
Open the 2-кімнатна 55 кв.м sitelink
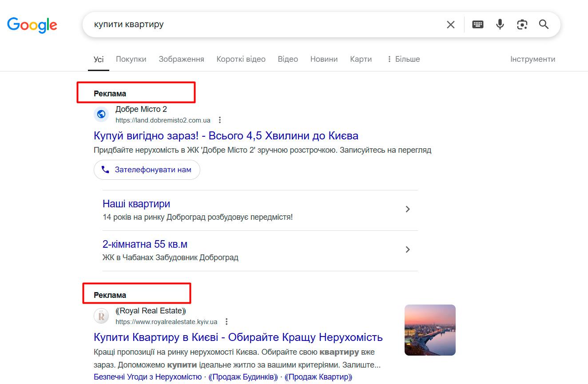145,244
